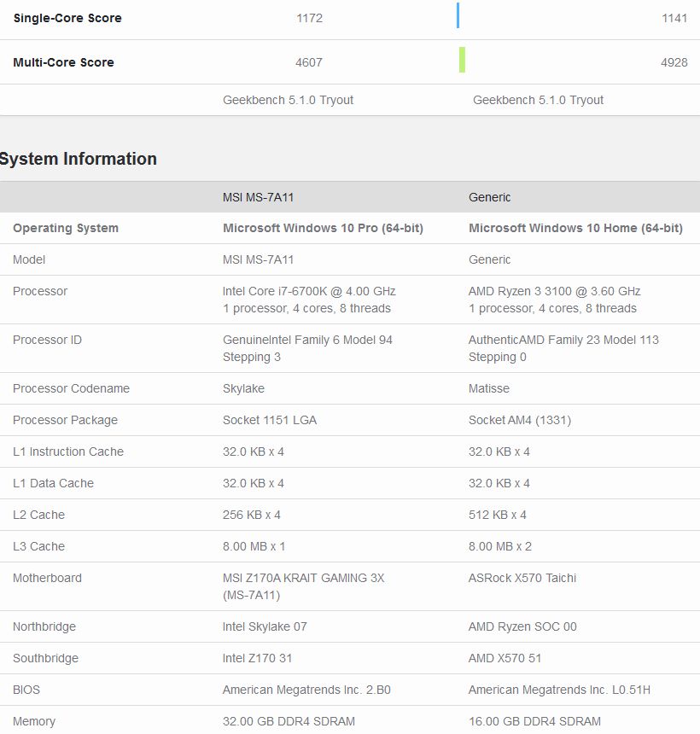Select Microsoft Windows 10 Pro (64-bit) text

click(x=323, y=228)
